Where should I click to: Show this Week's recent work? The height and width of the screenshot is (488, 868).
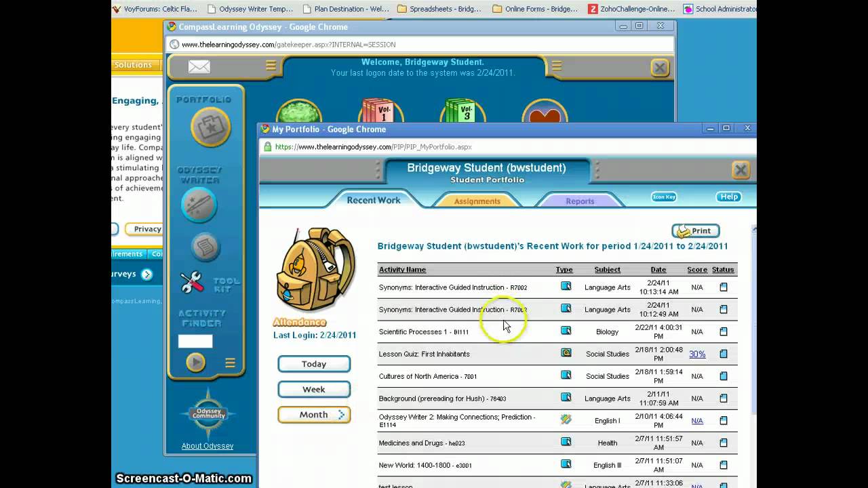click(314, 389)
